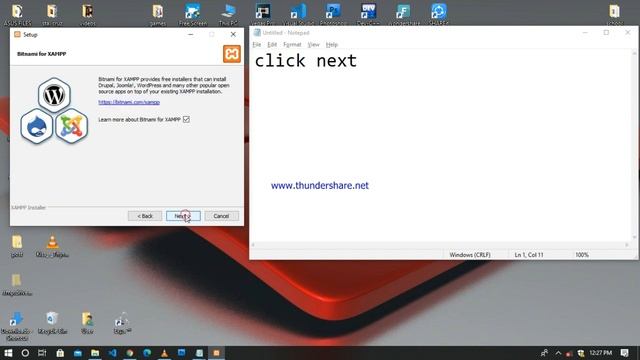Open VLC from the taskbar
This screenshot has height=360, width=640.
click(164, 353)
